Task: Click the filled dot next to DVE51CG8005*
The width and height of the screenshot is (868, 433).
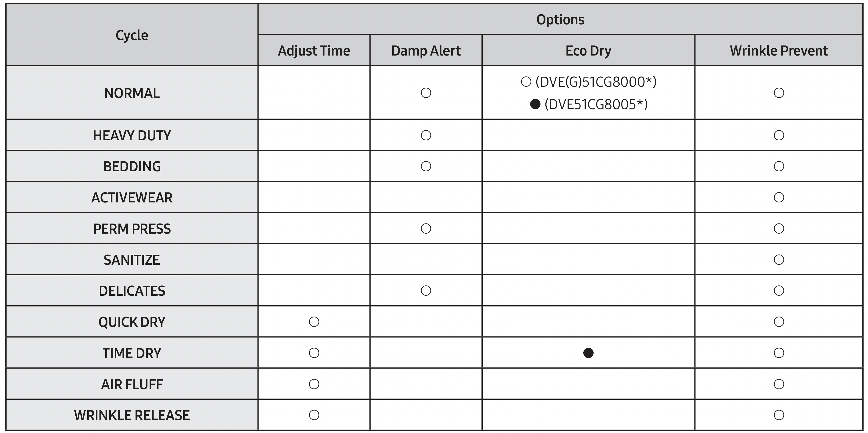Action: (535, 104)
